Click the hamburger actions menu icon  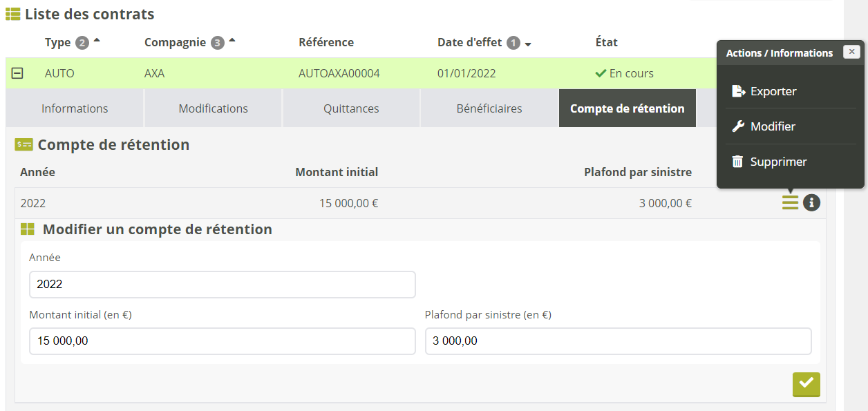pos(790,203)
